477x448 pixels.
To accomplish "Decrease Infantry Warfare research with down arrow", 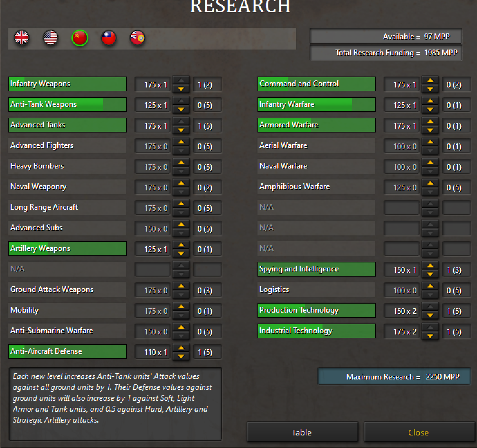I will pyautogui.click(x=430, y=109).
